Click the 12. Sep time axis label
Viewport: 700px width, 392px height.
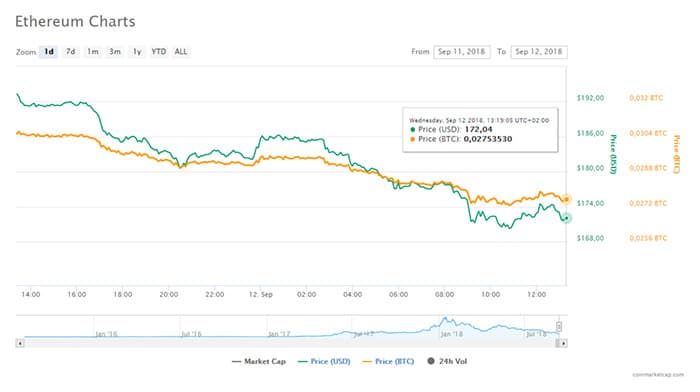pyautogui.click(x=261, y=295)
